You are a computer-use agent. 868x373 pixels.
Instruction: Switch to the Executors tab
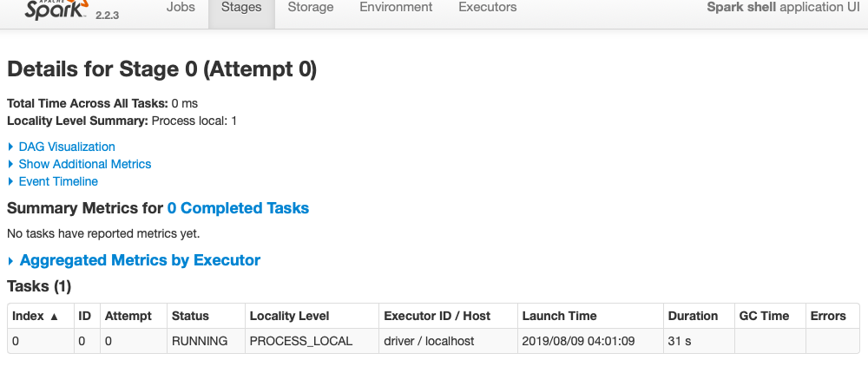(488, 7)
